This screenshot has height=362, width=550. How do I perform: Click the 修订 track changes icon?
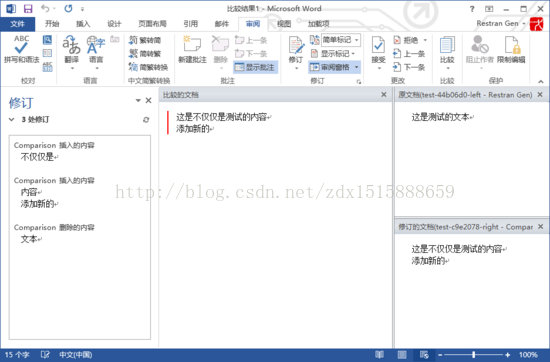coord(296,46)
